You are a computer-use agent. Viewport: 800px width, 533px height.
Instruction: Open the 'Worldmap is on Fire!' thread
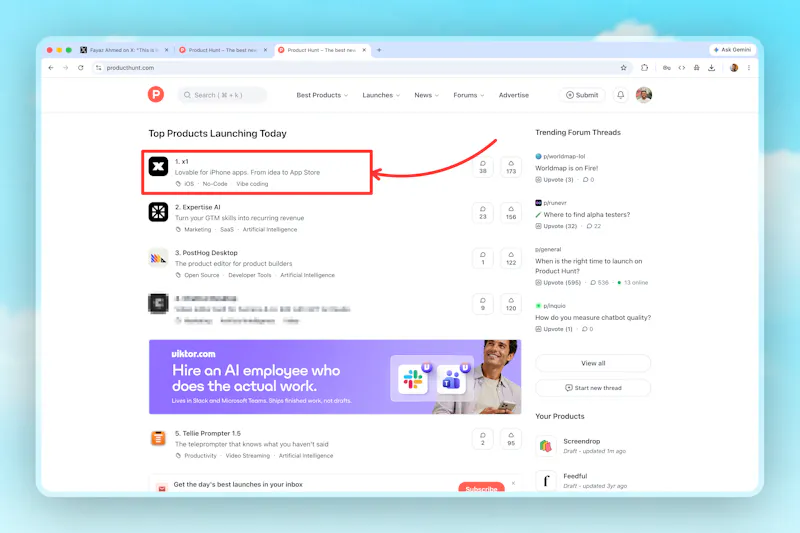[x=566, y=168]
